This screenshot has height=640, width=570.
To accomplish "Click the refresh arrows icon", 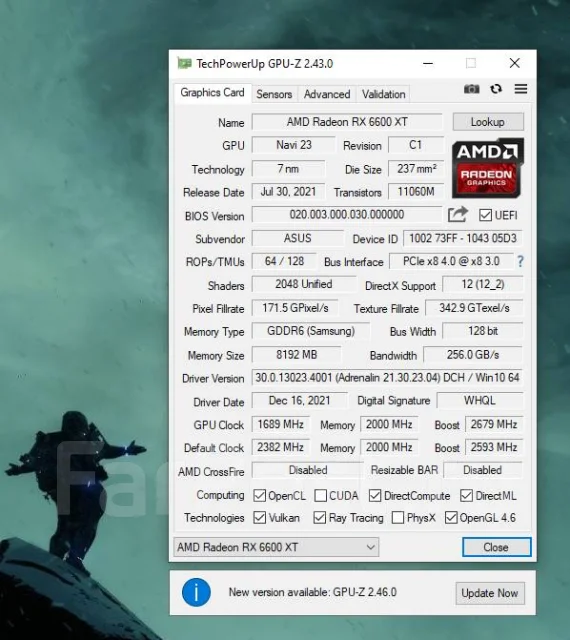I will click(496, 89).
